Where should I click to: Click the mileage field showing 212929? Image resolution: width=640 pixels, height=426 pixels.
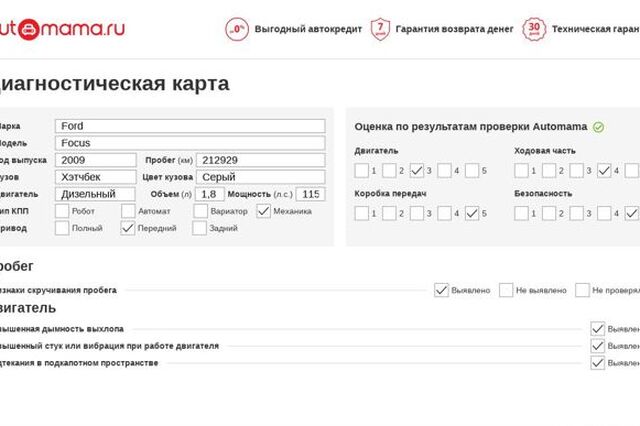(261, 160)
